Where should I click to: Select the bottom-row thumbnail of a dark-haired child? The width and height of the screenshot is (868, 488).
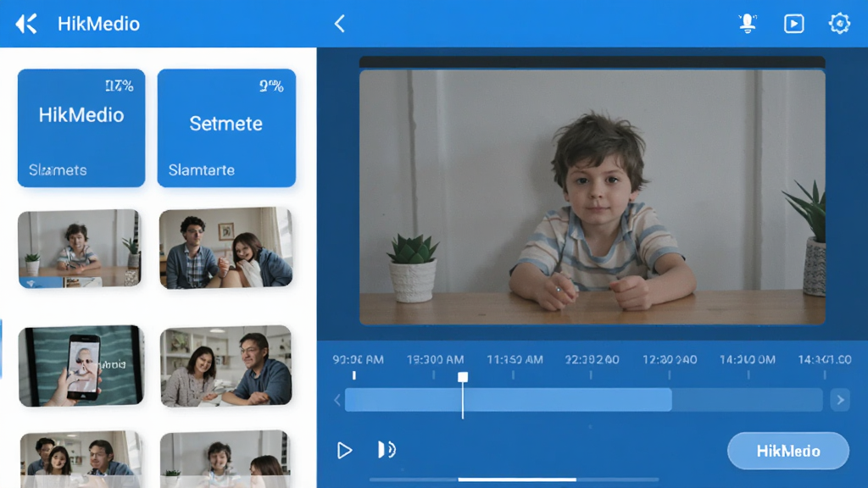(225, 459)
